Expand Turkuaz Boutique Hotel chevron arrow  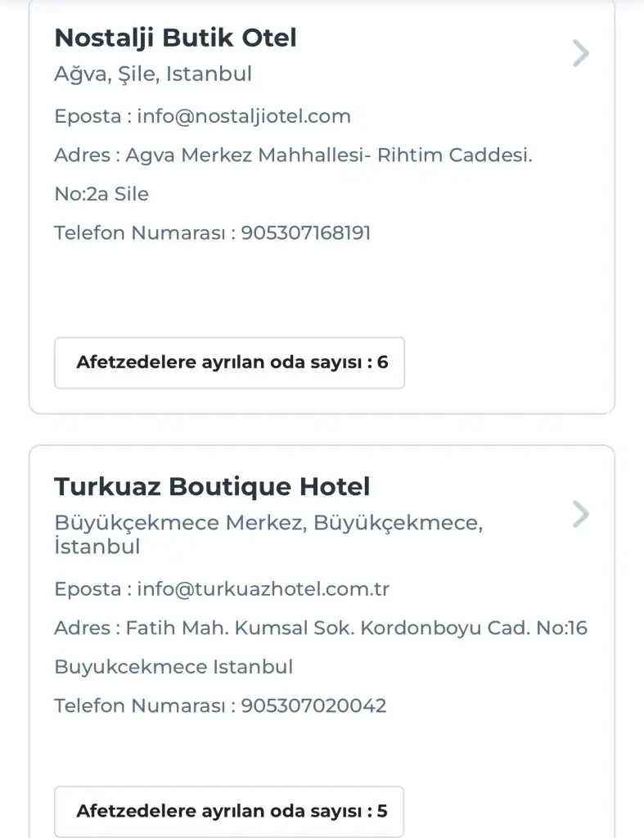click(580, 514)
